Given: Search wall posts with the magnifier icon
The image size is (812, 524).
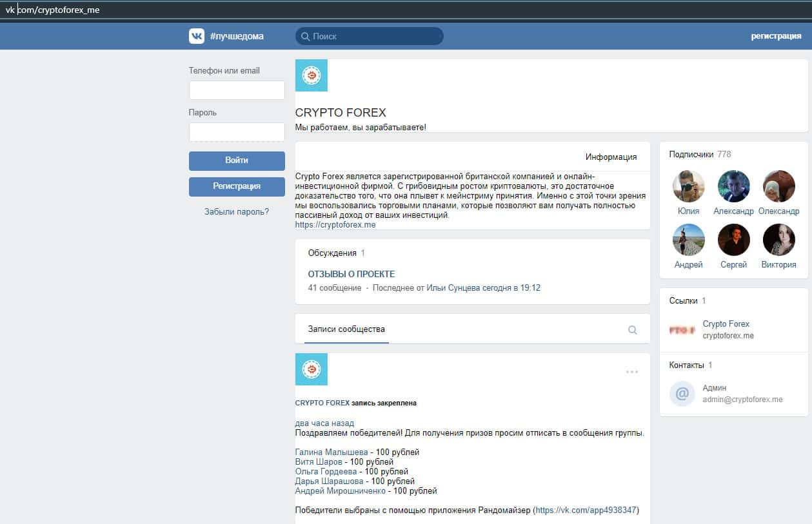Looking at the screenshot, I should click(x=633, y=330).
